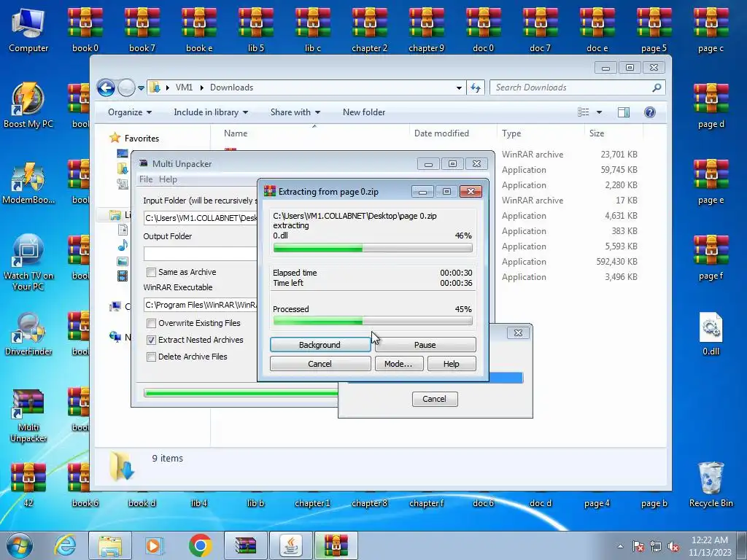This screenshot has width=747, height=560.
Task: Open the File menu in Multi Unpacker
Action: pyautogui.click(x=146, y=179)
